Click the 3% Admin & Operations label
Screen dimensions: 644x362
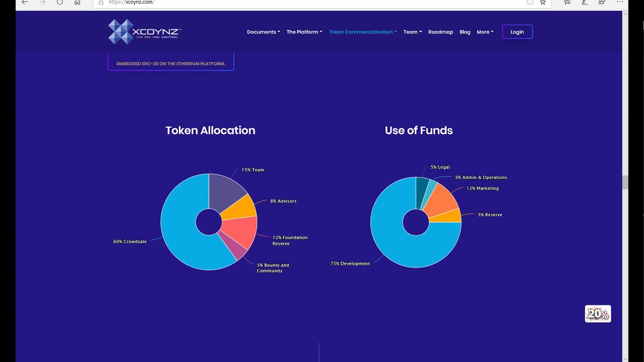click(x=481, y=177)
